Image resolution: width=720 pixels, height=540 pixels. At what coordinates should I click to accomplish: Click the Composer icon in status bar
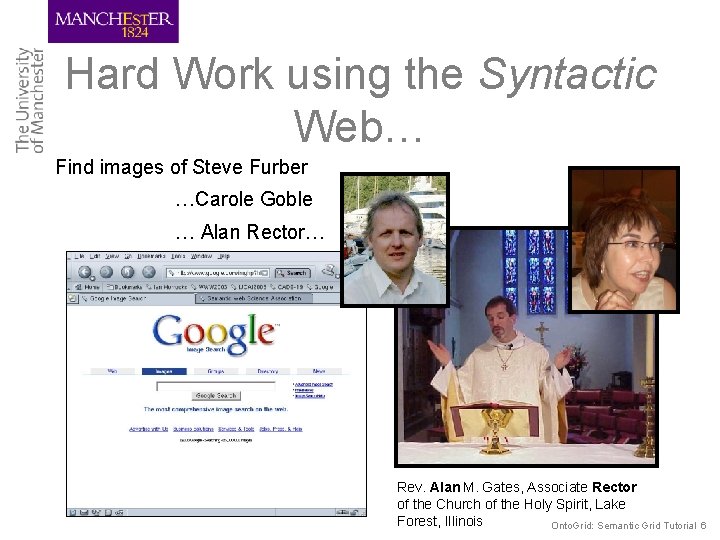tap(96, 512)
